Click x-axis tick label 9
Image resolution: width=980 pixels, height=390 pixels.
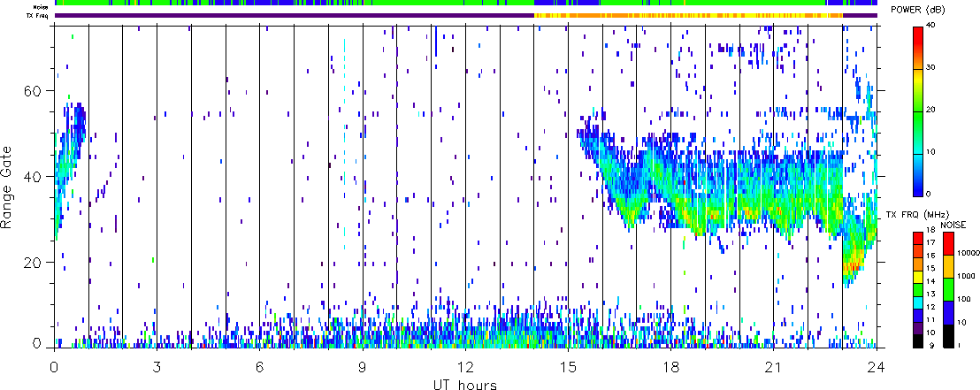(364, 366)
